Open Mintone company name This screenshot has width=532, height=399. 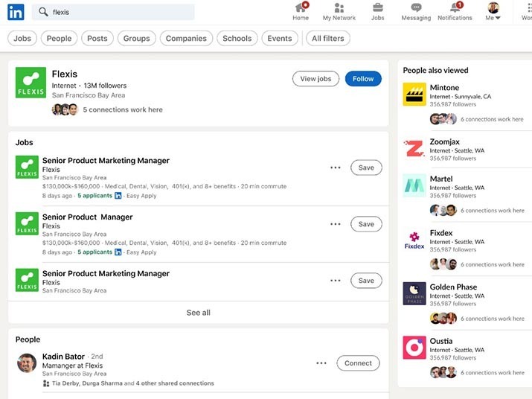[444, 88]
